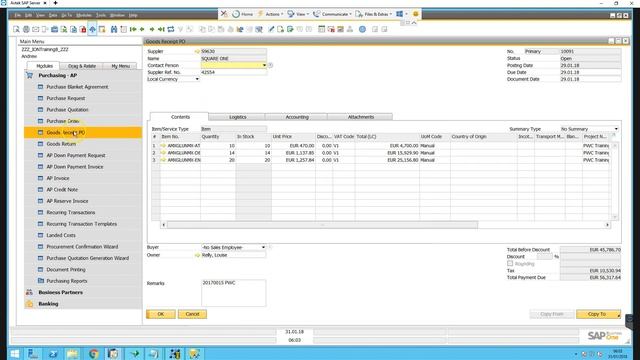Viewport: 640px width, 360px height.
Task: Click the Print toolbar icon
Action: click(26, 29)
